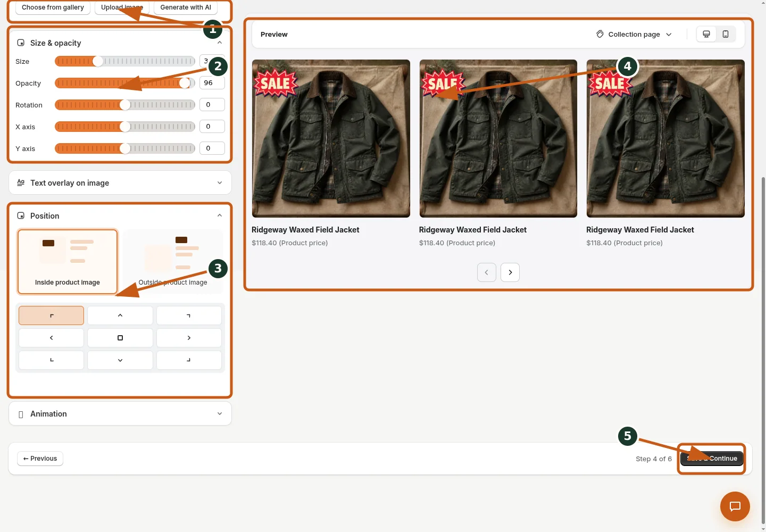The height and width of the screenshot is (532, 766).
Task: Expand Text overlay on image section
Action: [220, 182]
